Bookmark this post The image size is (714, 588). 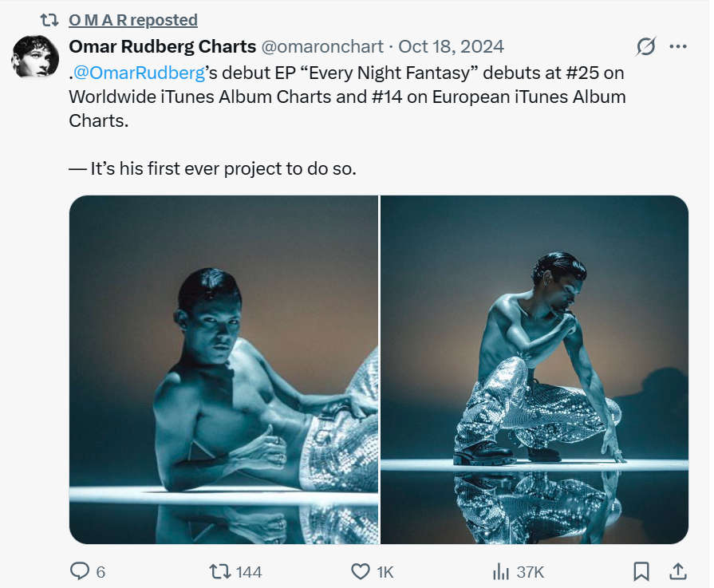[641, 571]
